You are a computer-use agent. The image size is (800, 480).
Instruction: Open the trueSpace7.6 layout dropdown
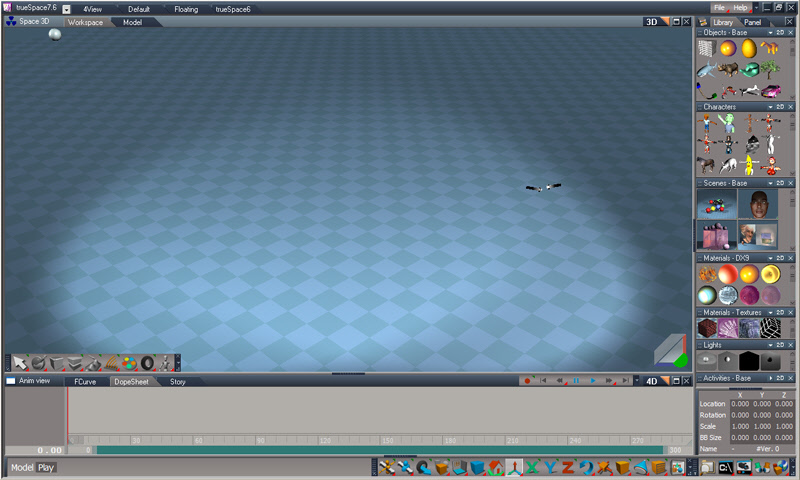[x=66, y=8]
